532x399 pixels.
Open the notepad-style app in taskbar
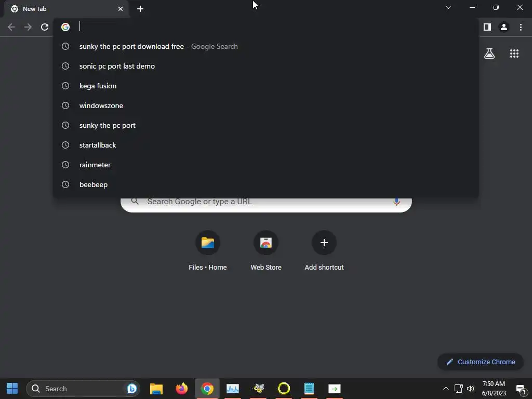tap(309, 389)
